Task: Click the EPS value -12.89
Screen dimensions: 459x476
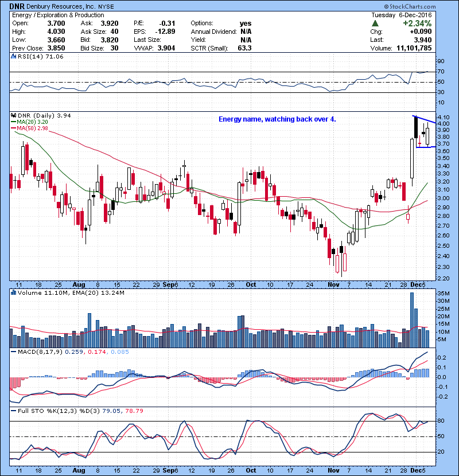Action: (x=165, y=32)
